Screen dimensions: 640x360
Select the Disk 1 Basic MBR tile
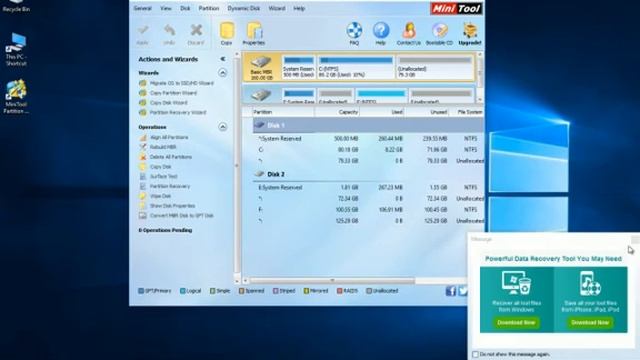261,67
